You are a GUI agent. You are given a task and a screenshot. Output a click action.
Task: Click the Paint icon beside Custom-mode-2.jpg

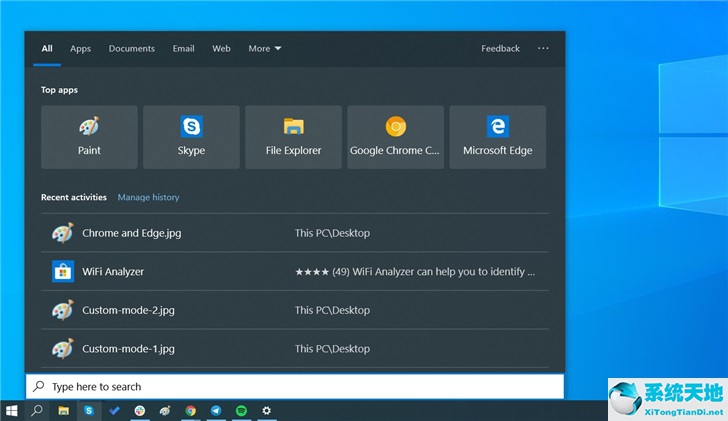pyautogui.click(x=63, y=310)
